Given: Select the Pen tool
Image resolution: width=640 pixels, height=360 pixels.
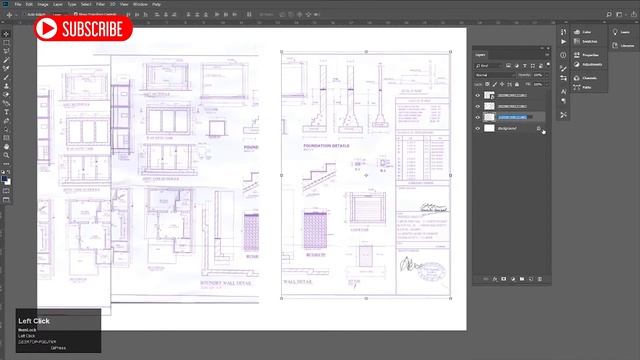Looking at the screenshot, I should [x=6, y=121].
